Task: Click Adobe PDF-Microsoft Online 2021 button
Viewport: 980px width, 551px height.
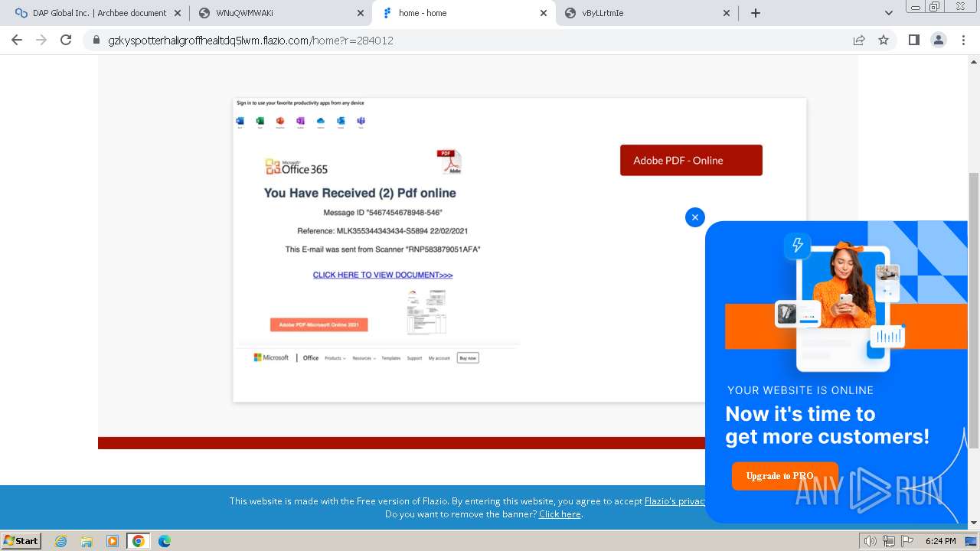Action: (x=318, y=324)
